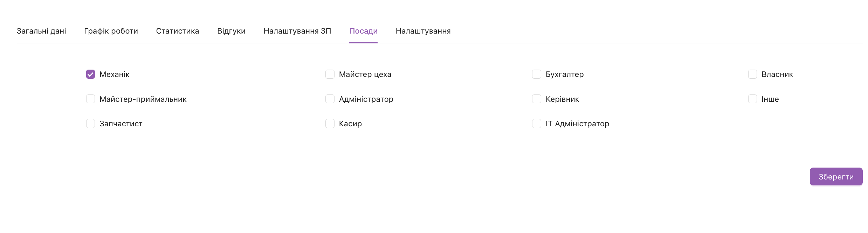Select the Власник checkbox

pyautogui.click(x=752, y=74)
